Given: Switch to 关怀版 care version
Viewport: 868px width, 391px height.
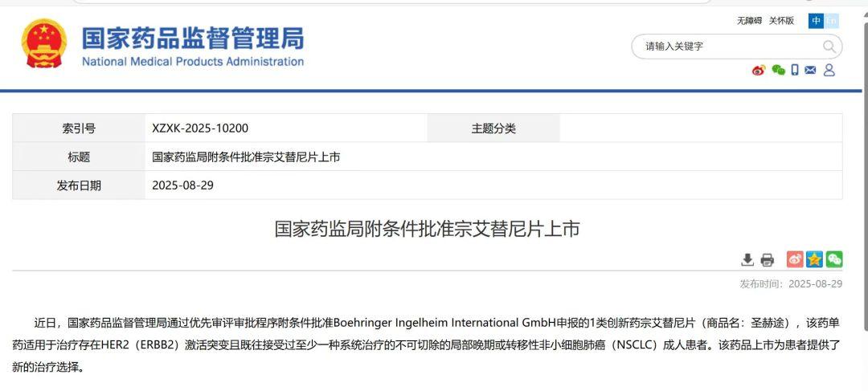Looking at the screenshot, I should pyautogui.click(x=781, y=21).
